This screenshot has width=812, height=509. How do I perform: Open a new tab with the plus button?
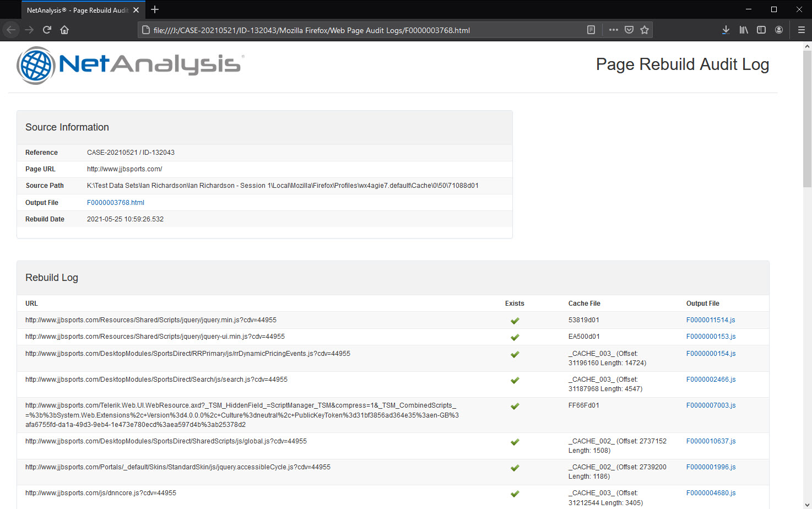click(155, 9)
